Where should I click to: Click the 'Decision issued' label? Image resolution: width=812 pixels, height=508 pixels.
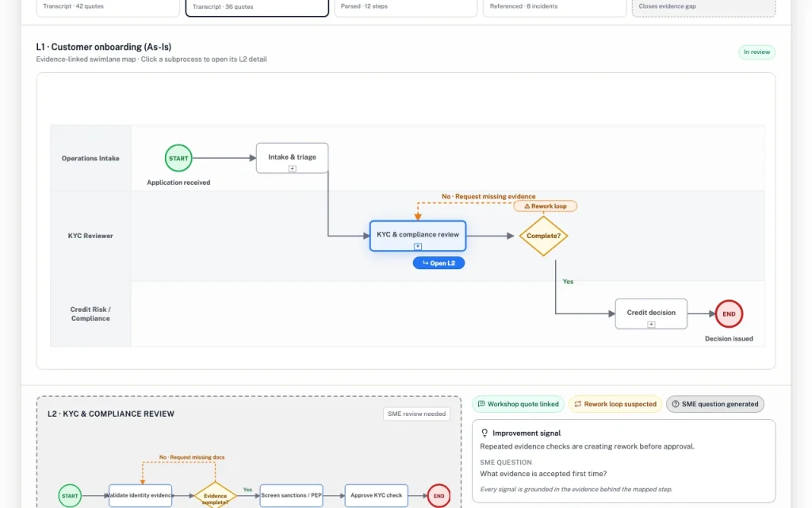(729, 338)
